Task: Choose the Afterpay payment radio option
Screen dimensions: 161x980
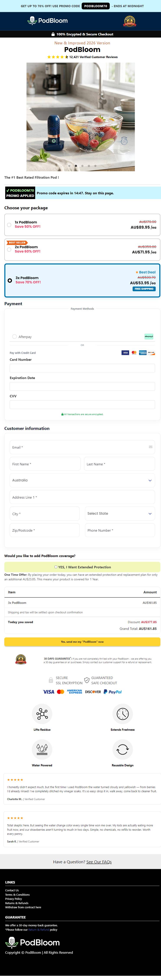Action: tap(15, 336)
